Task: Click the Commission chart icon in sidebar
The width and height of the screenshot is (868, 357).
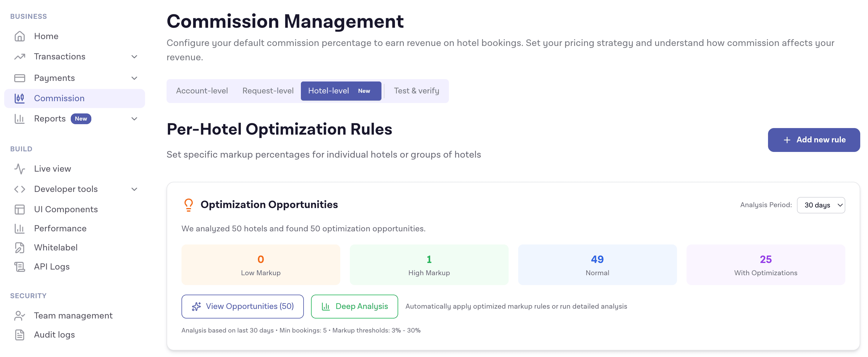Action: [x=19, y=99]
